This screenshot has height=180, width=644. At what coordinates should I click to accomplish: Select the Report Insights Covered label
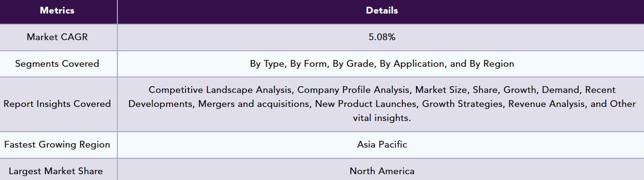click(x=57, y=104)
